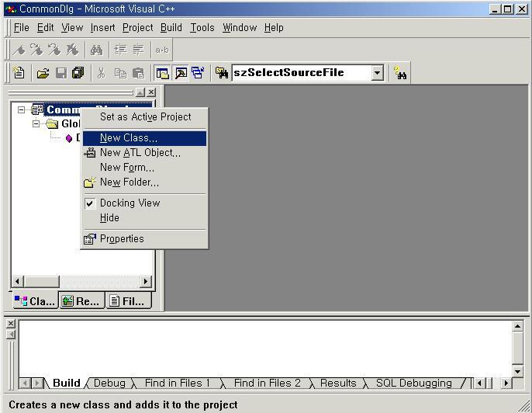Expand workspace pane with the arrow button
The image size is (532, 413).
tap(140, 92)
